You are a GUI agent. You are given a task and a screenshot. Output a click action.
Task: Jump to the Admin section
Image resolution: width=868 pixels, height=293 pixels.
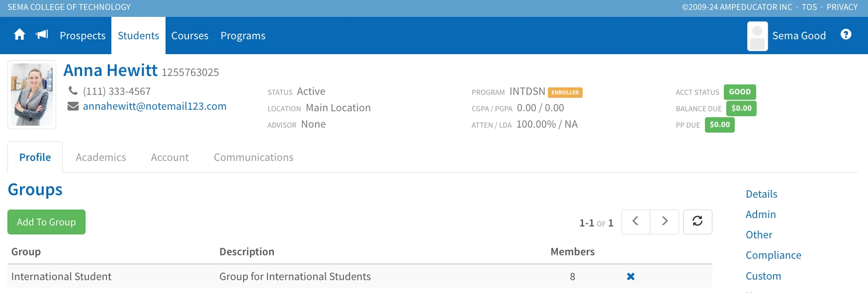click(x=761, y=215)
